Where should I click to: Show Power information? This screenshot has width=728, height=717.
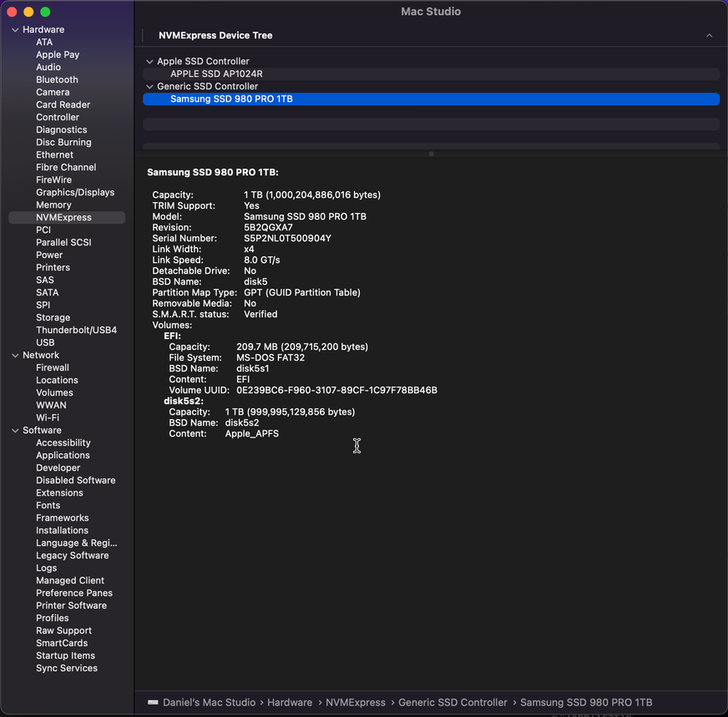(x=49, y=255)
